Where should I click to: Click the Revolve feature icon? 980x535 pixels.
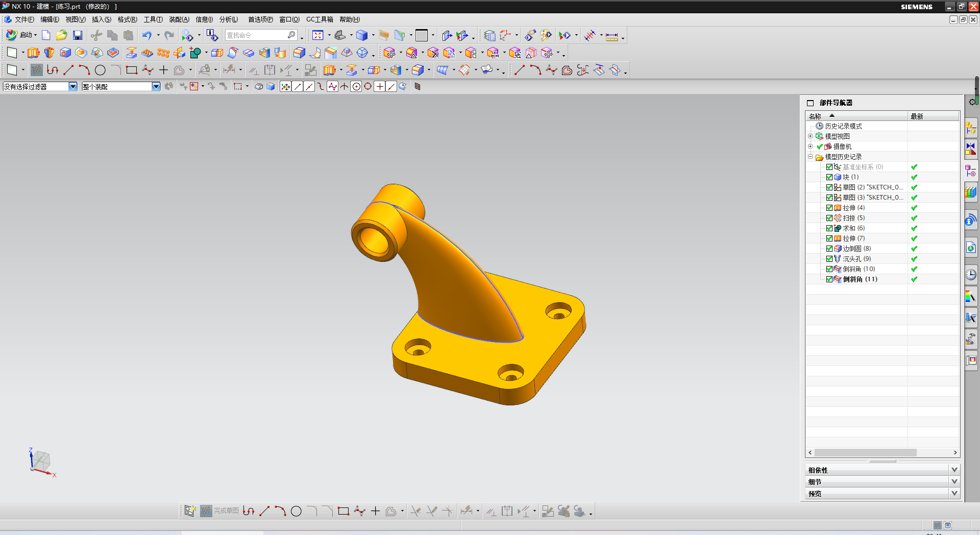pyautogui.click(x=49, y=53)
